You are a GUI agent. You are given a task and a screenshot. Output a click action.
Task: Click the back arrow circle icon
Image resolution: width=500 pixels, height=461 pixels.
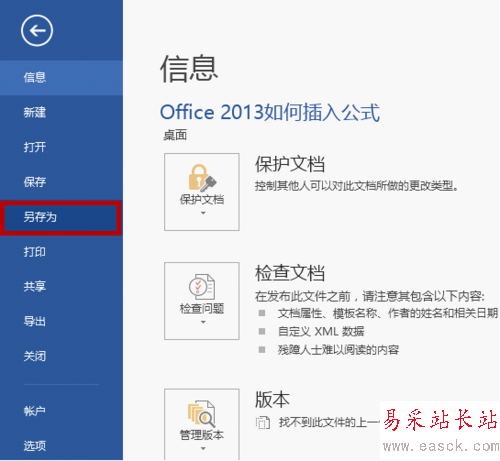[x=37, y=31]
